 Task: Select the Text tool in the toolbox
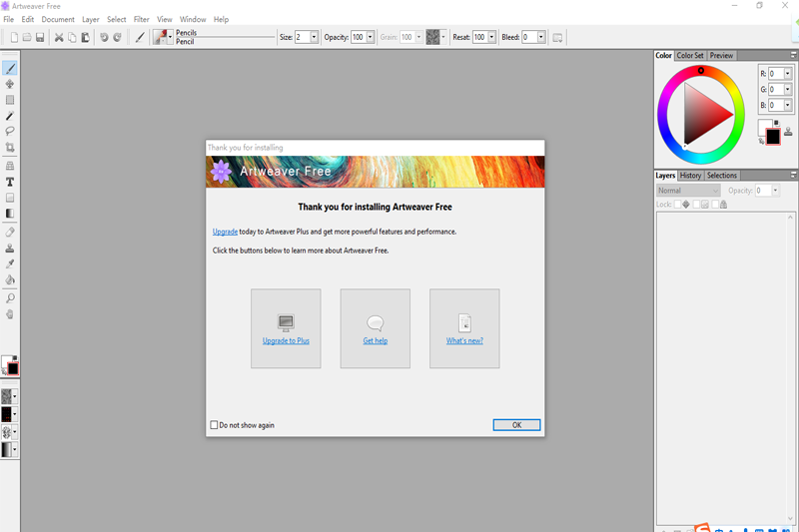pyautogui.click(x=10, y=182)
